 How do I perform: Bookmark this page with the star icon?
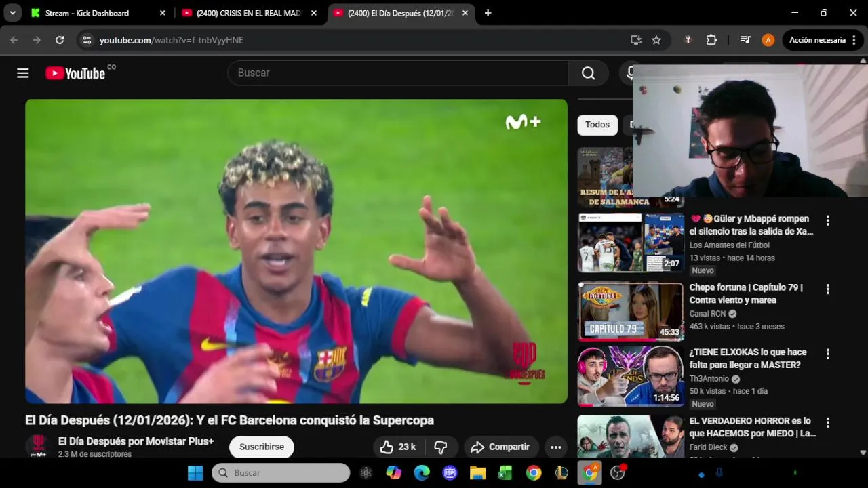[656, 40]
